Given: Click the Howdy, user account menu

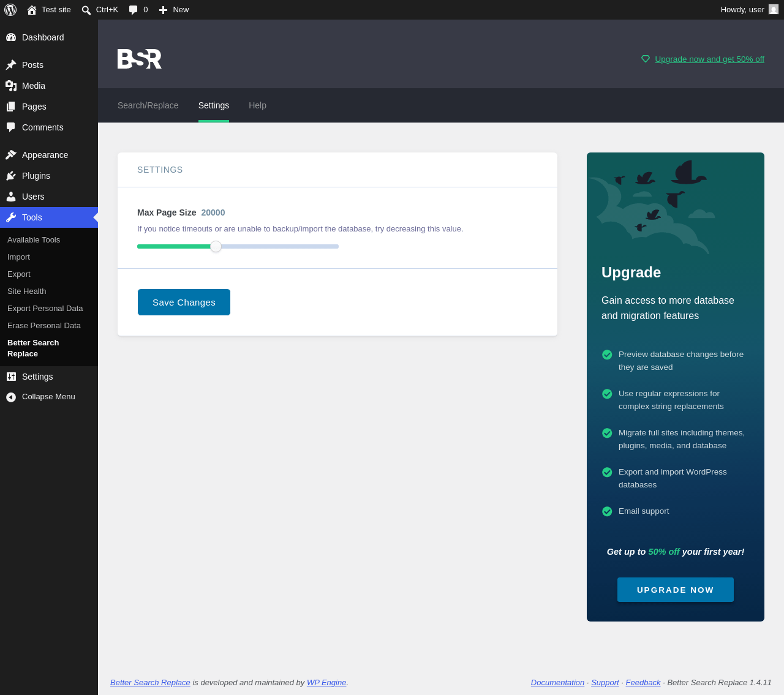Looking at the screenshot, I should (749, 10).
